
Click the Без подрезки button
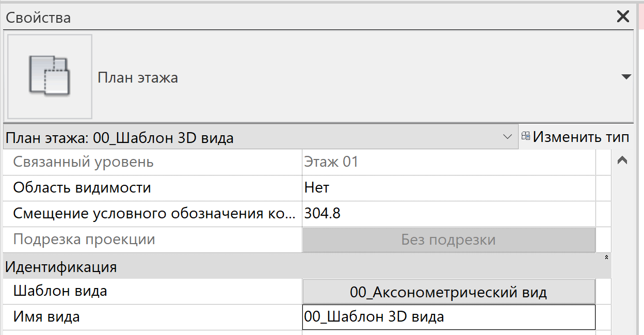coord(448,240)
